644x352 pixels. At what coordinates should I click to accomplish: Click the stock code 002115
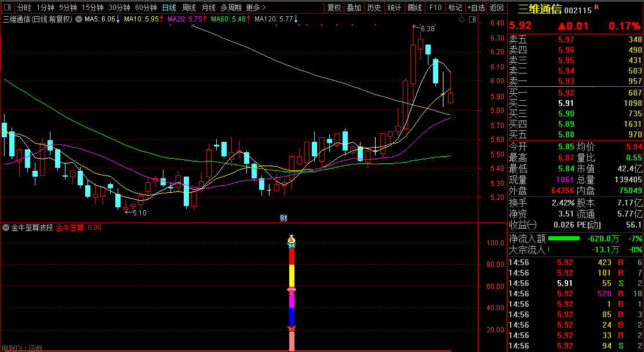[x=578, y=10]
